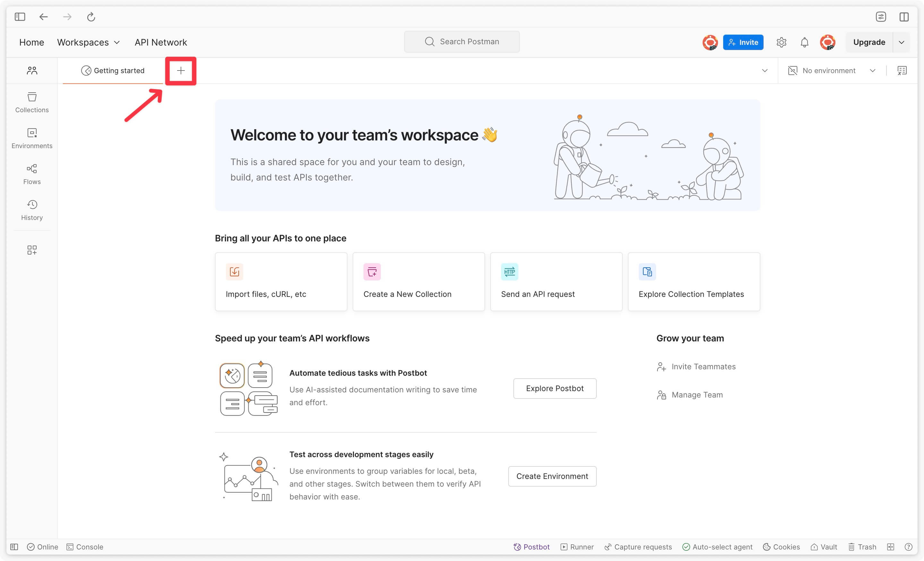Open History in the sidebar
This screenshot has width=924, height=561.
[x=32, y=210]
